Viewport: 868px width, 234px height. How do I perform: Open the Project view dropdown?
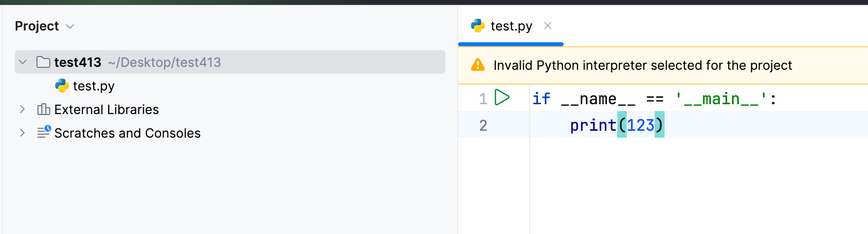70,27
